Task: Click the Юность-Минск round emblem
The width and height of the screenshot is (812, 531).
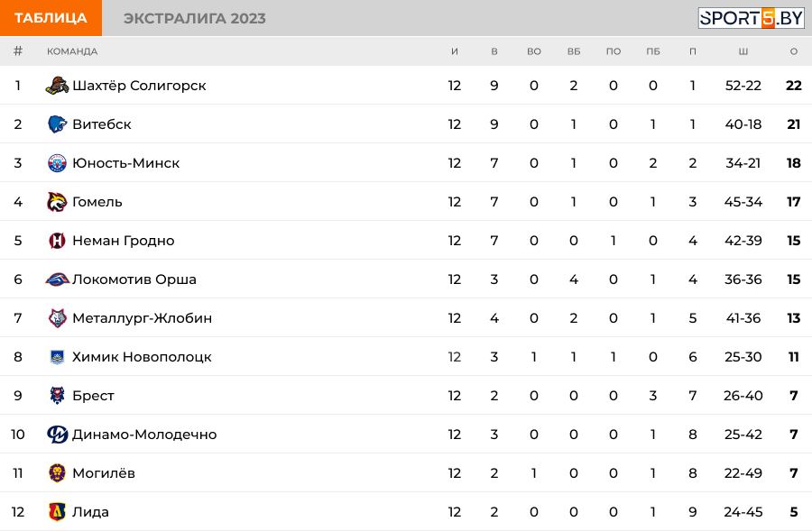Action: click(57, 163)
